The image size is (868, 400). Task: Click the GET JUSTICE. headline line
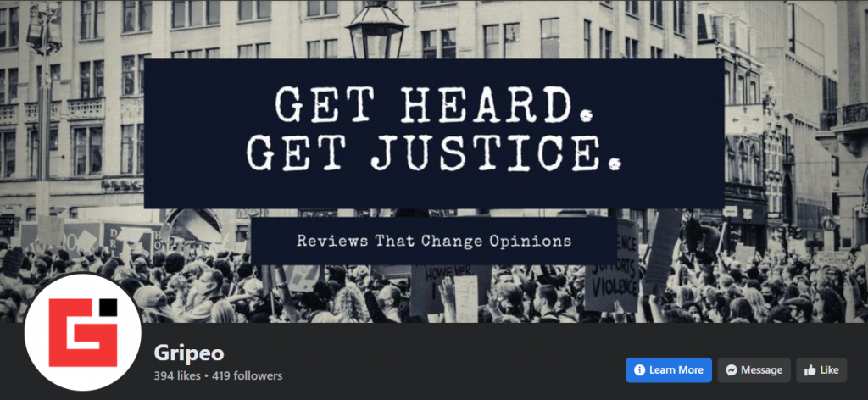[433, 151]
